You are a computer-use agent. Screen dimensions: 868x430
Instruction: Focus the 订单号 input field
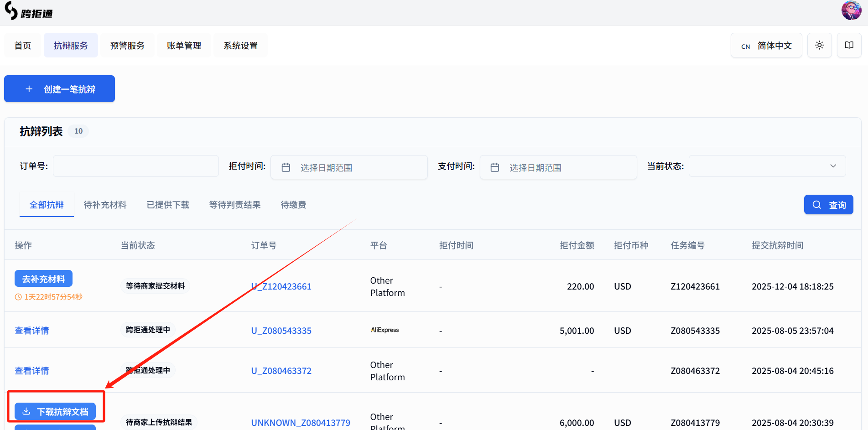(136, 166)
